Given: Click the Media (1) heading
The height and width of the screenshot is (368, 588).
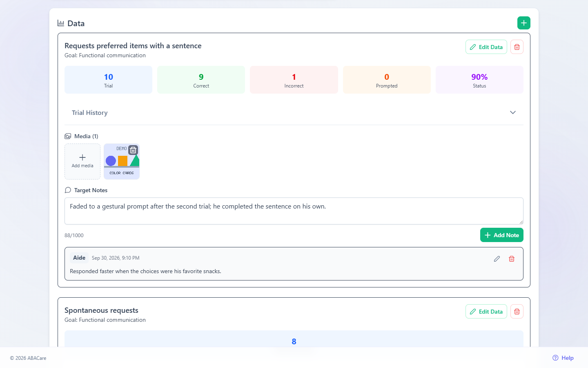Looking at the screenshot, I should tap(86, 136).
